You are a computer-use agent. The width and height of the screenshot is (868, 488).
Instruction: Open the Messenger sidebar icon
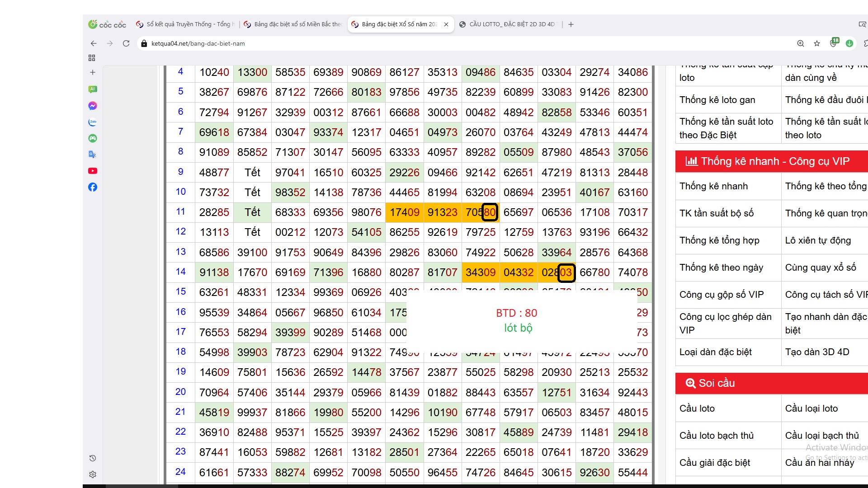tap(93, 106)
